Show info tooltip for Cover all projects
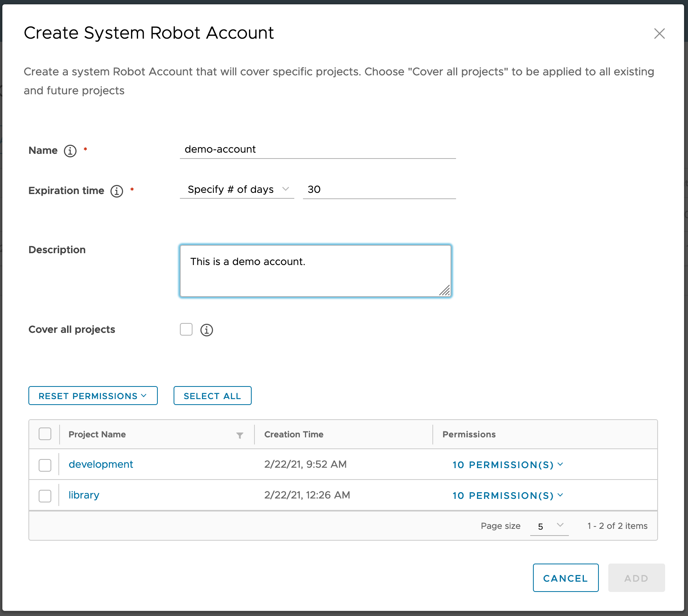 pyautogui.click(x=207, y=330)
